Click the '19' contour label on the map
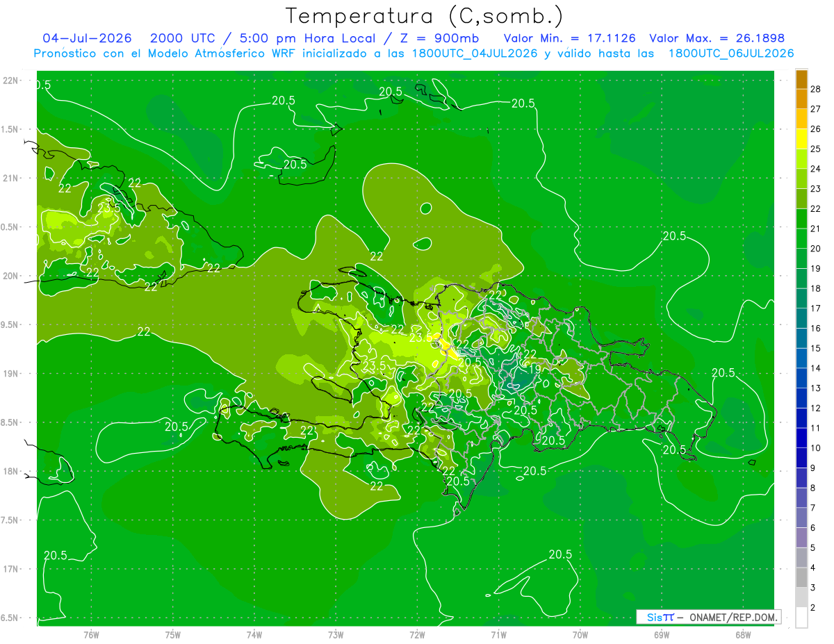The image size is (834, 644). point(535,369)
